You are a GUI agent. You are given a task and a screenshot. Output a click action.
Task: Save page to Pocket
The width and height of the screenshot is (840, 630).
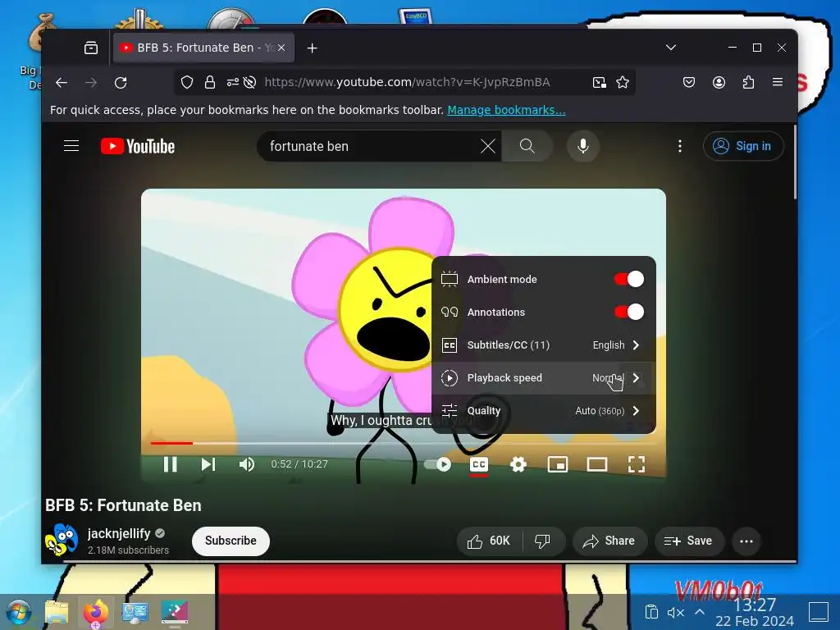tap(689, 83)
